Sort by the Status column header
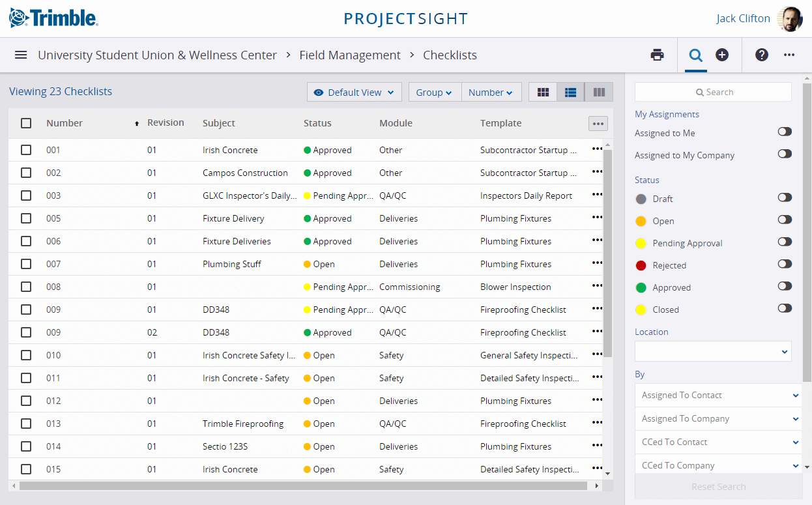This screenshot has height=505, width=812. (317, 123)
